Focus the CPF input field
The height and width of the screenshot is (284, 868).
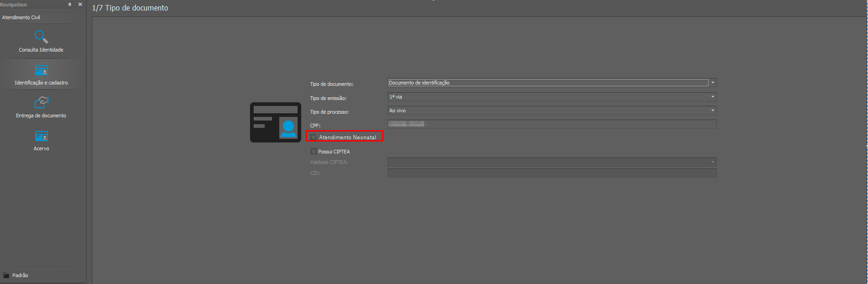click(x=551, y=124)
